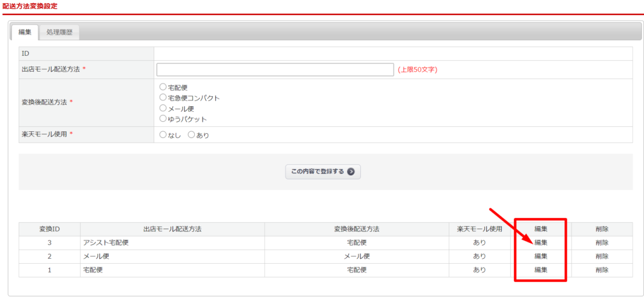Set 楽天モール使用 to なし
Image resolution: width=644 pixels, height=297 pixels.
pyautogui.click(x=163, y=134)
